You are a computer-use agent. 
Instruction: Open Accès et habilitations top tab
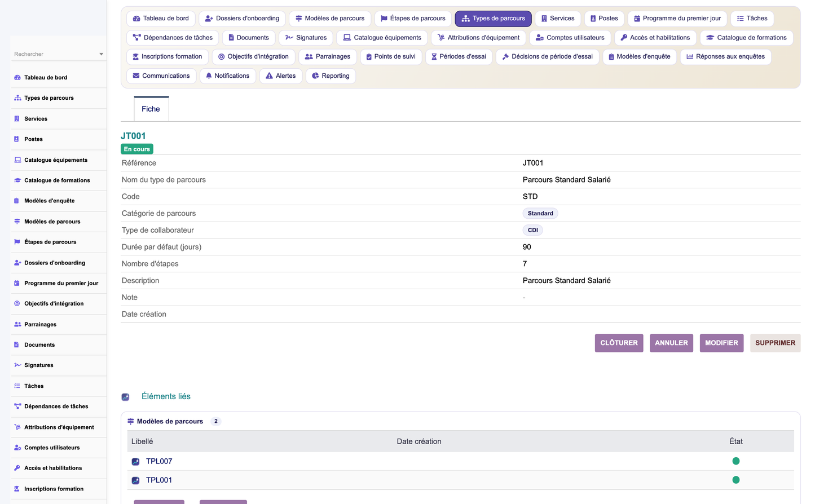(x=655, y=38)
